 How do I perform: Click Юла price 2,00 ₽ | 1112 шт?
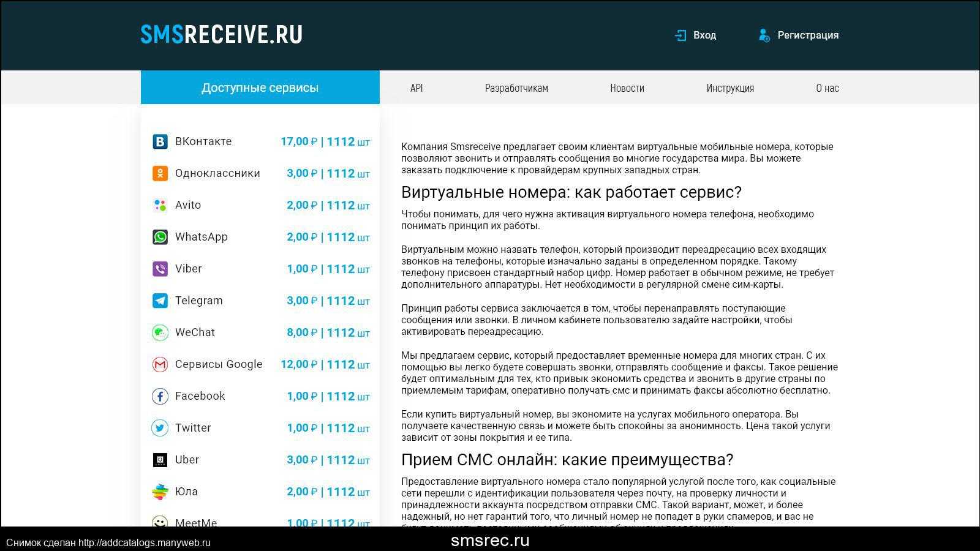328,492
